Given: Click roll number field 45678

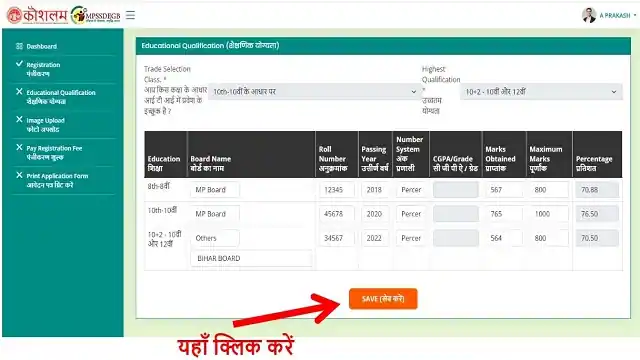Looking at the screenshot, I should click(x=337, y=214).
